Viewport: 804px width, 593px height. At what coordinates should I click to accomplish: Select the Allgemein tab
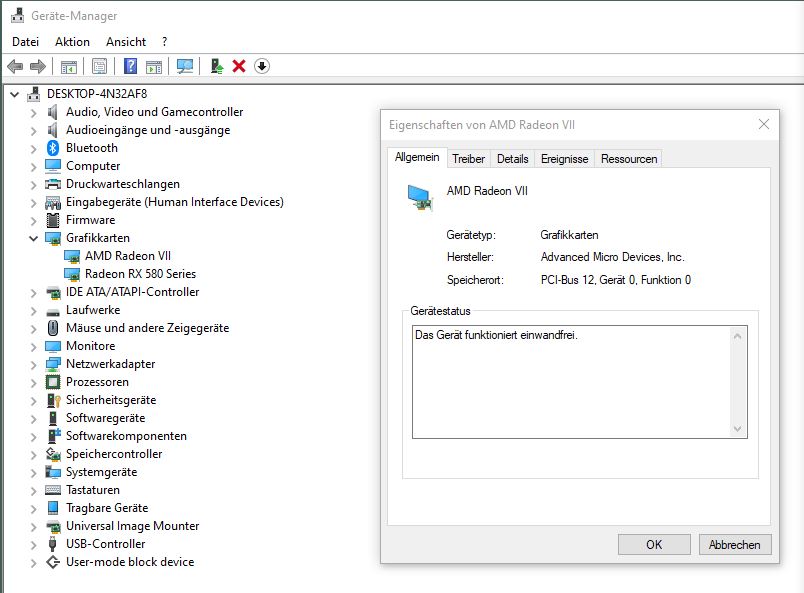point(417,157)
